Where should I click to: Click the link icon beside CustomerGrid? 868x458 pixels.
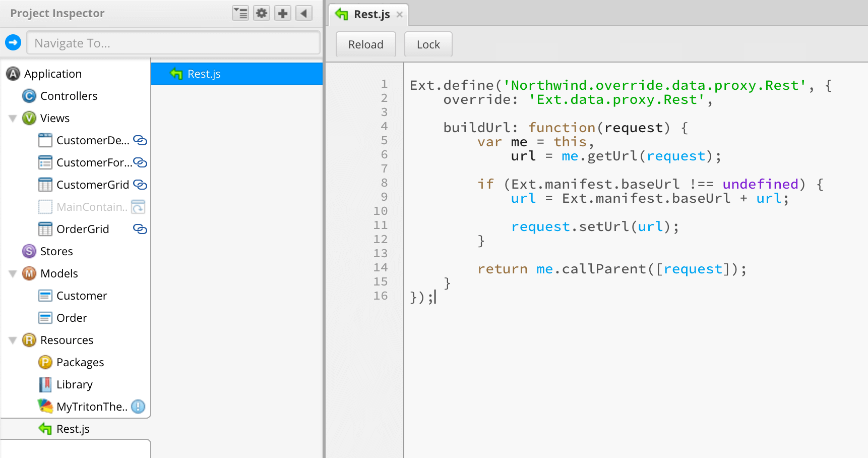140,185
